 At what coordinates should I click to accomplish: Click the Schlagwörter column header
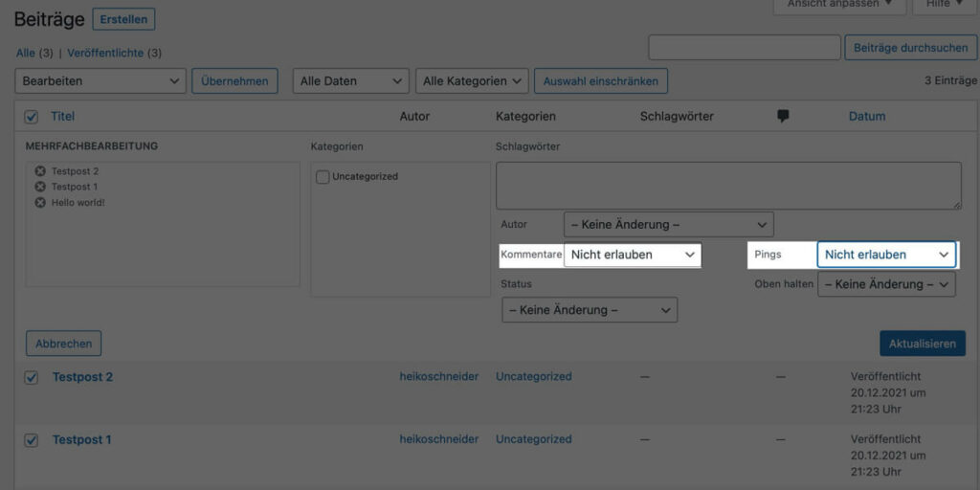(x=677, y=116)
